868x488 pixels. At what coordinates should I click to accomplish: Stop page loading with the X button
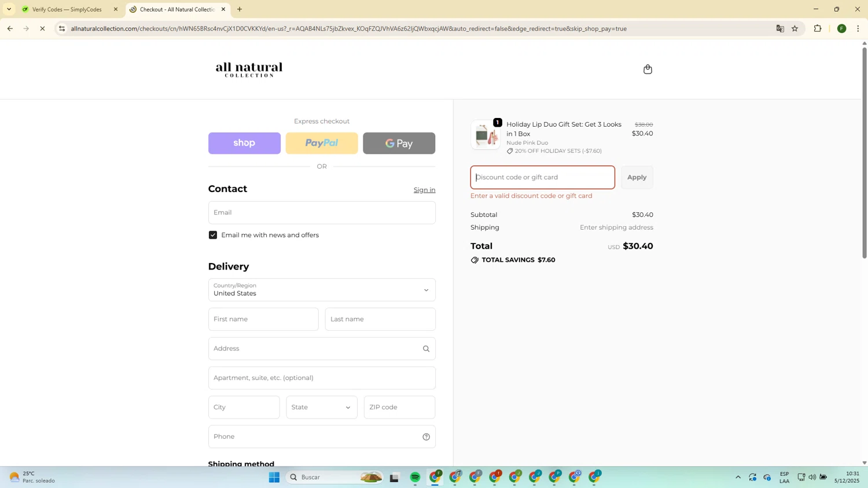42,28
